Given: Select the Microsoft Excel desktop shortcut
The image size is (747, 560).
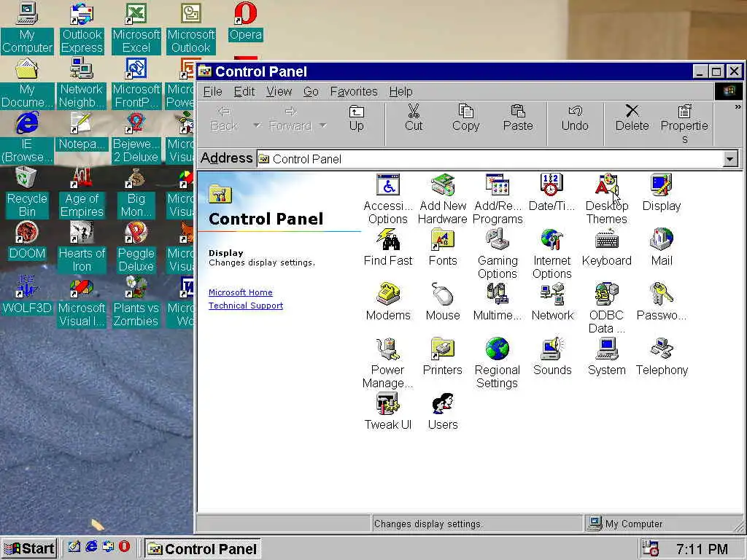Looking at the screenshot, I should click(136, 28).
